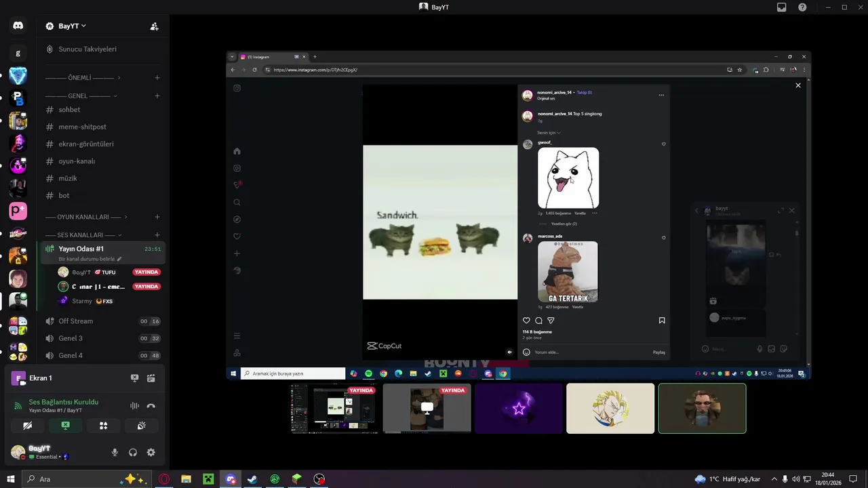The width and height of the screenshot is (868, 488).
Task: Open Sunucu Takviyeleri
Action: tap(102, 49)
